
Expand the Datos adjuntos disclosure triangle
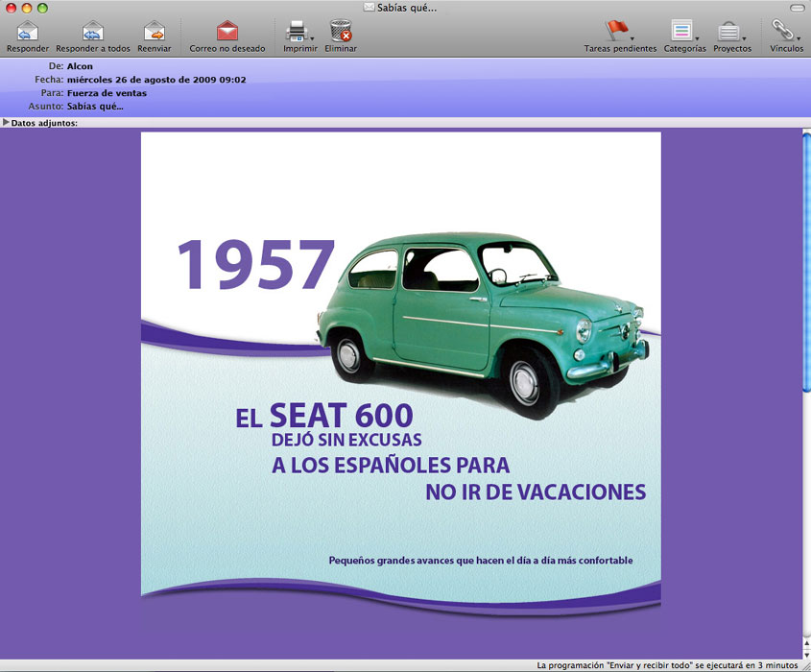point(6,123)
